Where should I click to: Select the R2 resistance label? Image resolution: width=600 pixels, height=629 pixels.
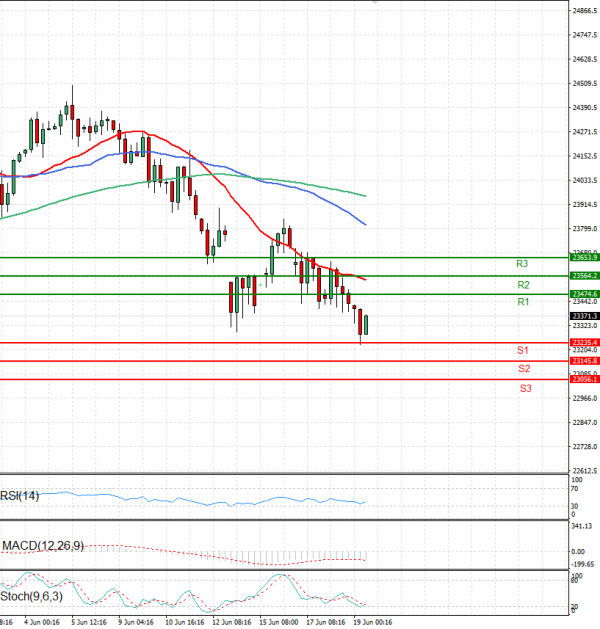pyautogui.click(x=523, y=285)
